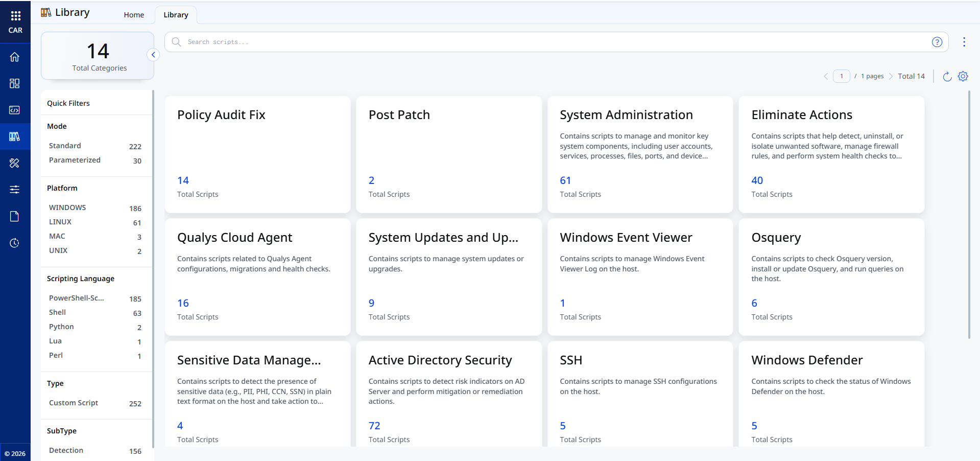
Task: Click the category grid vertical scrollbar
Action: click(x=969, y=215)
